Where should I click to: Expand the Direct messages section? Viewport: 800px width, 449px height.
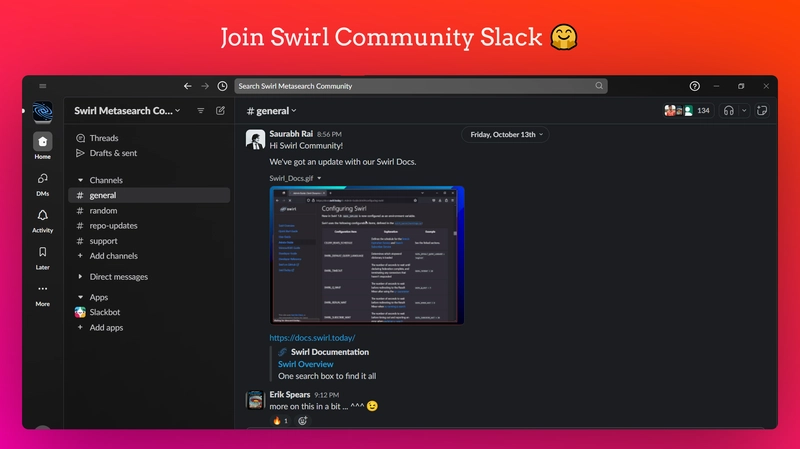(80, 277)
